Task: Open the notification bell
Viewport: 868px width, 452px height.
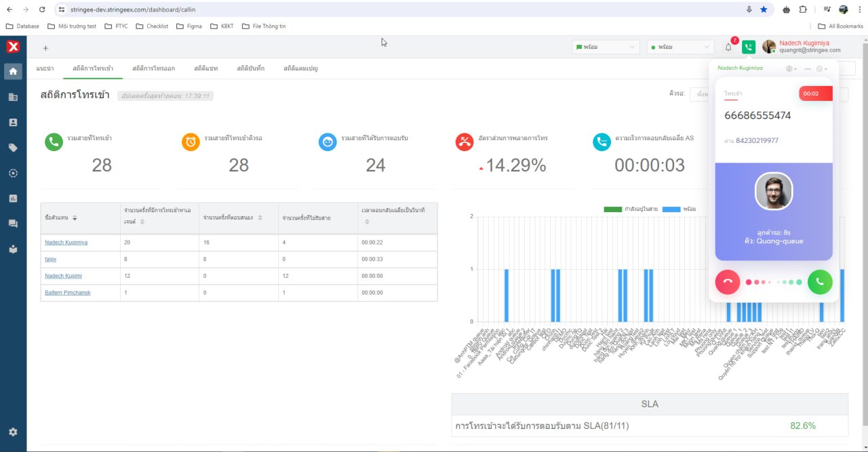Action: 728,47
